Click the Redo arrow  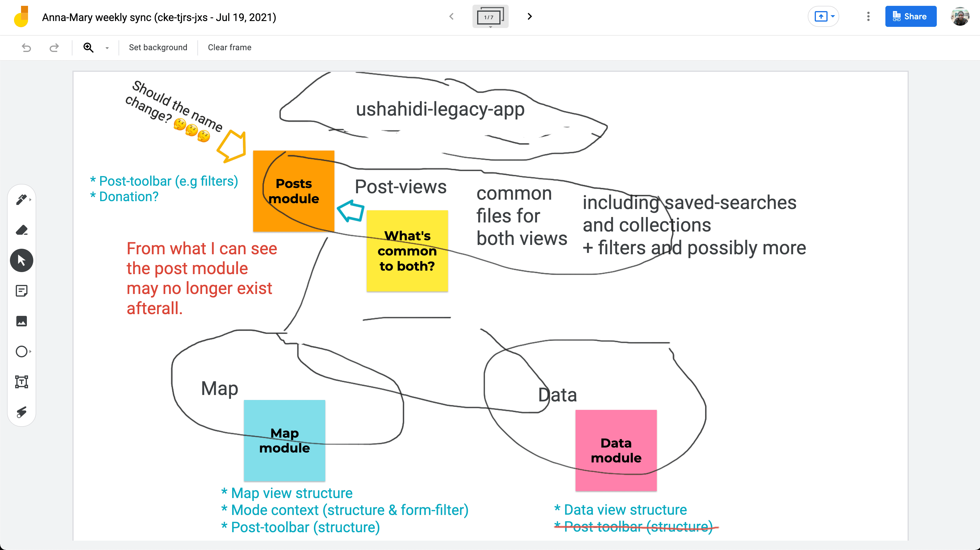point(54,48)
